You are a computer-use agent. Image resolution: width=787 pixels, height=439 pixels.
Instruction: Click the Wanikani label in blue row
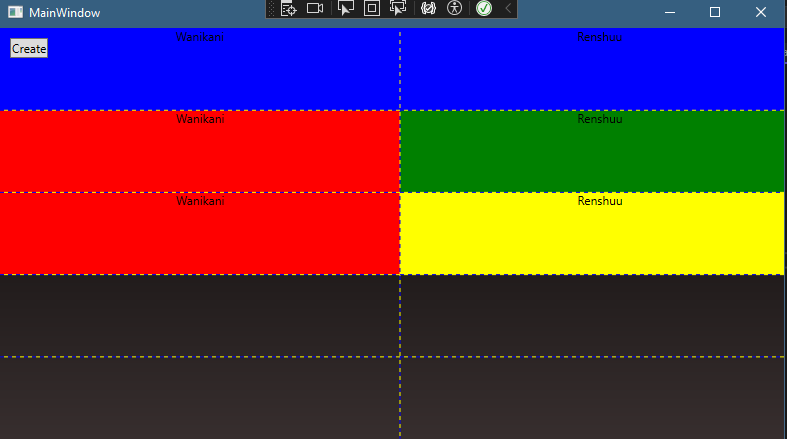click(x=200, y=37)
